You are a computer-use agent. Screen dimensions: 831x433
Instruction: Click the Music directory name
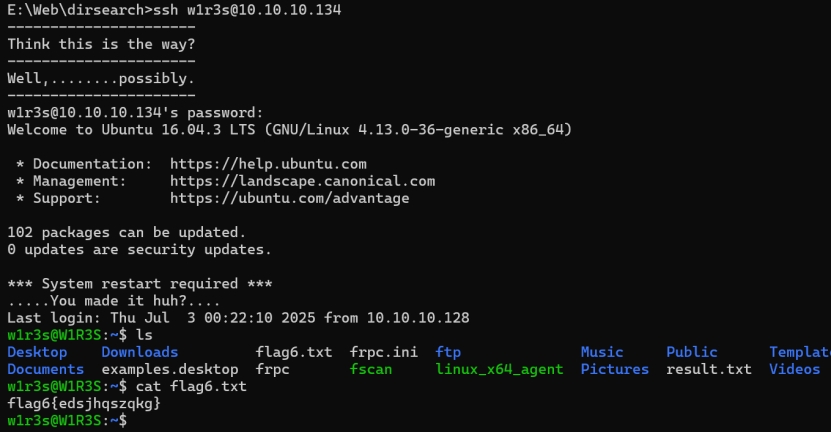602,352
